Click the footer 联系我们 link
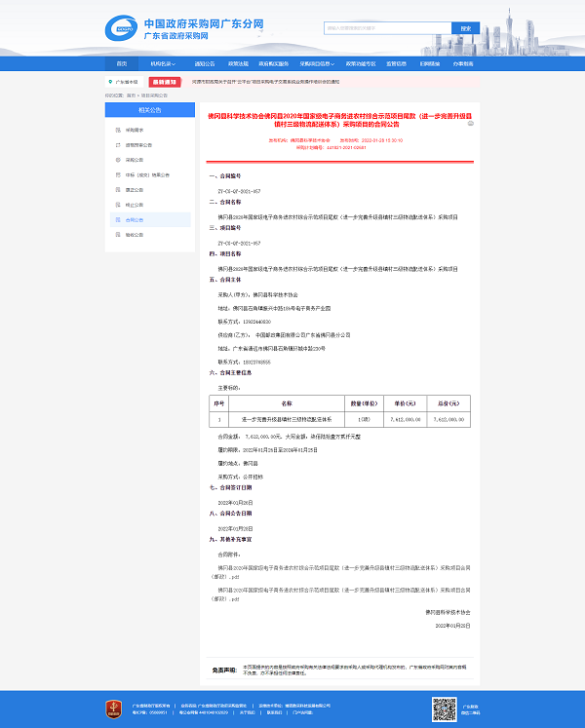Screen dimensions: 585x728 274,712
